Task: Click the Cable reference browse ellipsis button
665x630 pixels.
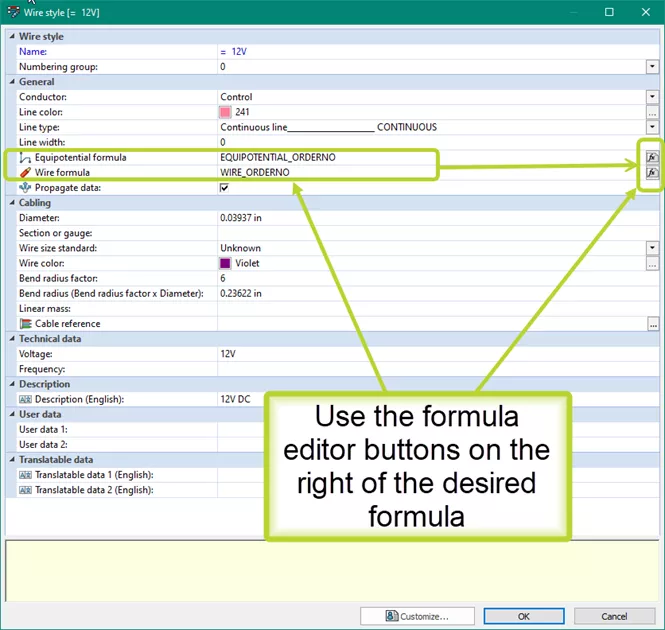Action: [x=652, y=324]
